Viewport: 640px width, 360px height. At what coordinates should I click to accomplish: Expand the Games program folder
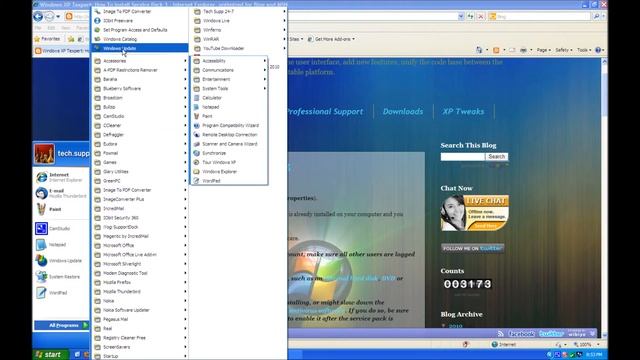click(140, 162)
